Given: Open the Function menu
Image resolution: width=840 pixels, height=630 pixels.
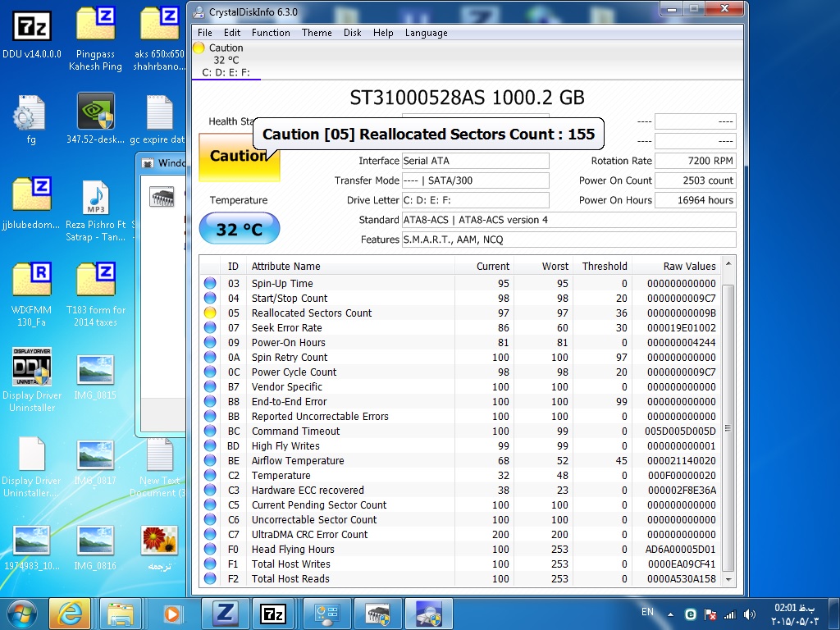Looking at the screenshot, I should (271, 33).
